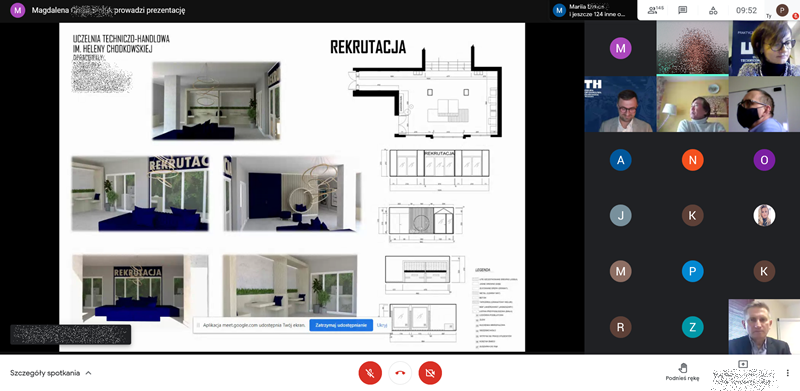Screen dimensions: 800x391
Task: Select the orange N participant tile
Action: (x=692, y=160)
